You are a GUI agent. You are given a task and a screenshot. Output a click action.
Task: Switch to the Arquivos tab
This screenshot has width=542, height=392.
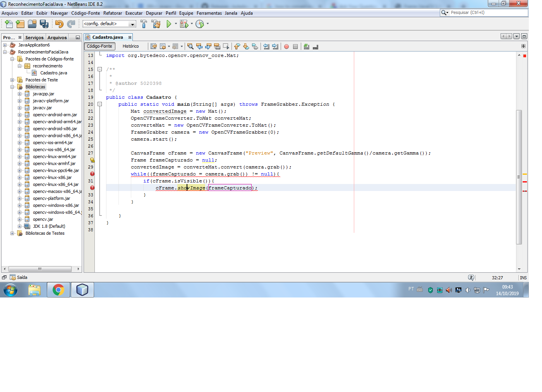pos(57,38)
